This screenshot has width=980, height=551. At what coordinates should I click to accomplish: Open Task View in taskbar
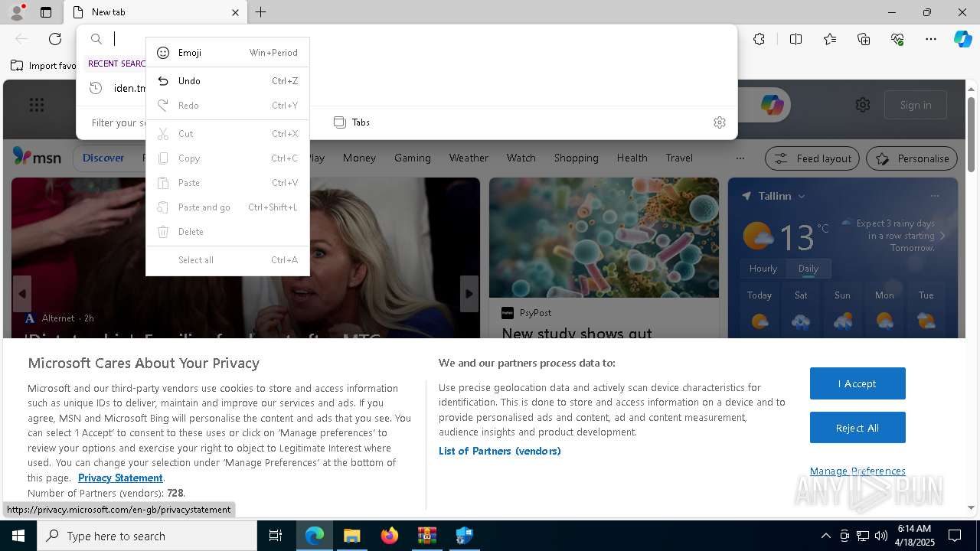click(276, 536)
